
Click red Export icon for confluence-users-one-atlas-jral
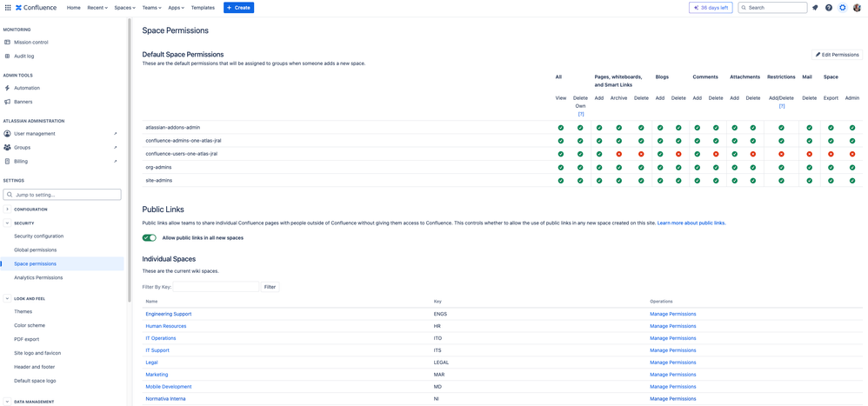click(831, 154)
